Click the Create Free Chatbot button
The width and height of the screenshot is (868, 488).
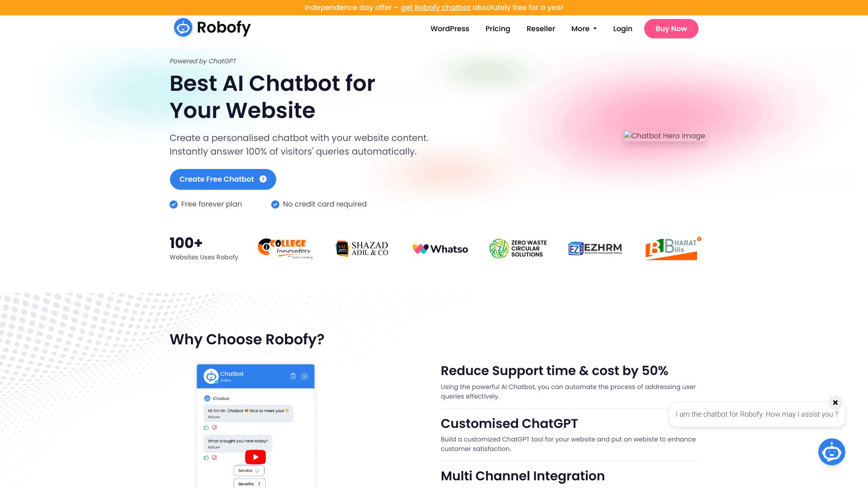coord(222,179)
